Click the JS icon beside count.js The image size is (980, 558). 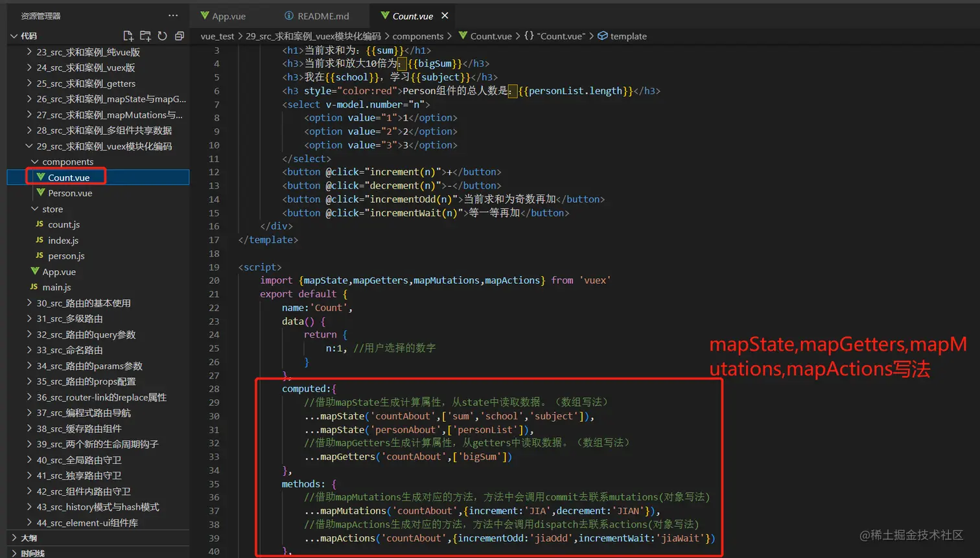(x=40, y=224)
